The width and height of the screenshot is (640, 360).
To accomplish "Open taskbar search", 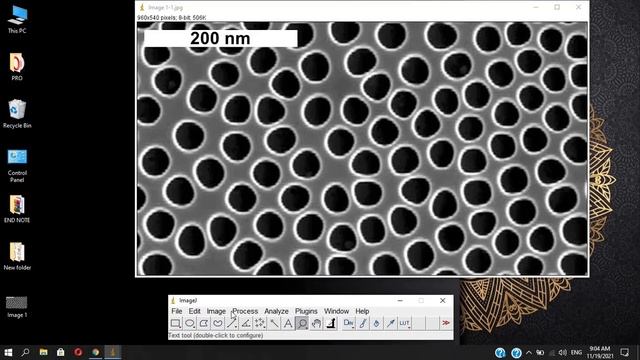I will click(x=25, y=352).
